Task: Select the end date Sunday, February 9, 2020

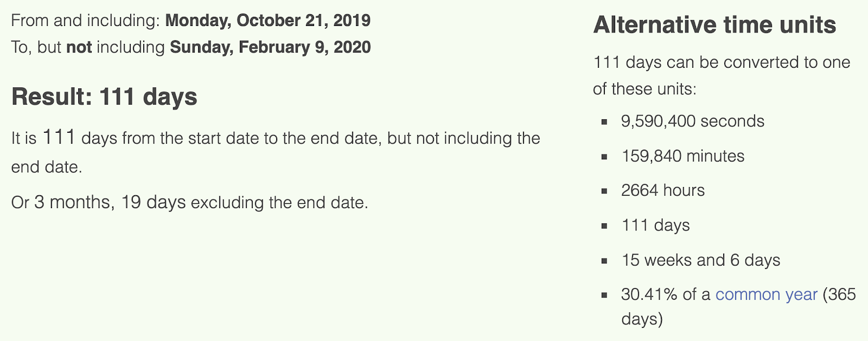Action: (x=270, y=47)
